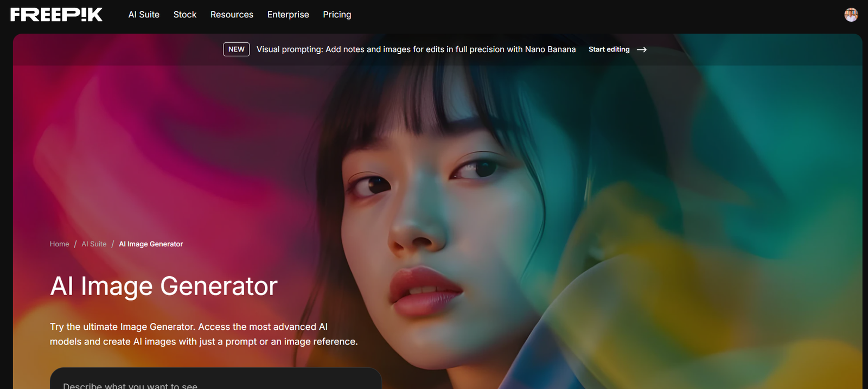868x389 pixels.
Task: Click AI Image Generator breadcrumb item
Action: pyautogui.click(x=151, y=244)
